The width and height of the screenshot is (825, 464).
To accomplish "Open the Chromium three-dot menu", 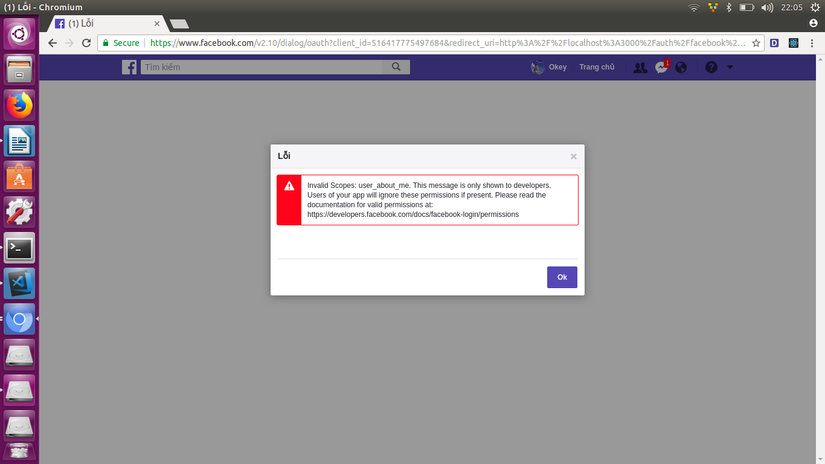I will 812,43.
